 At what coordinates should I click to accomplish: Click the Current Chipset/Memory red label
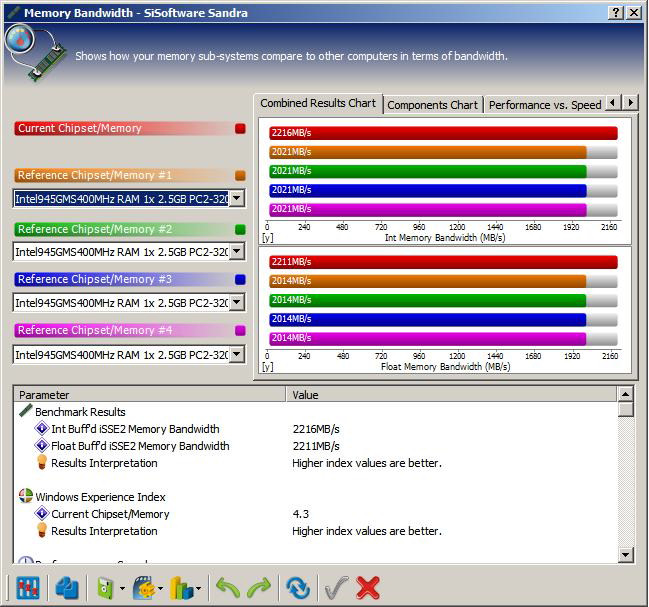click(x=79, y=128)
